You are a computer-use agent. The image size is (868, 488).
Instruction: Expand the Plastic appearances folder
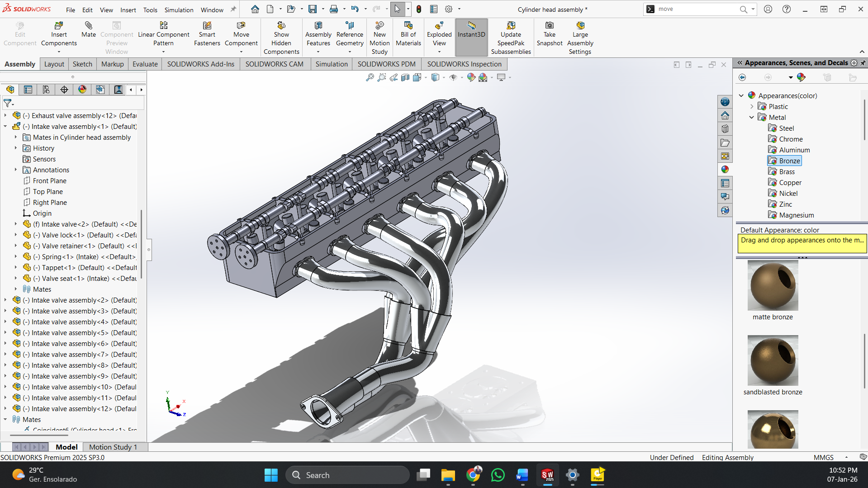752,107
